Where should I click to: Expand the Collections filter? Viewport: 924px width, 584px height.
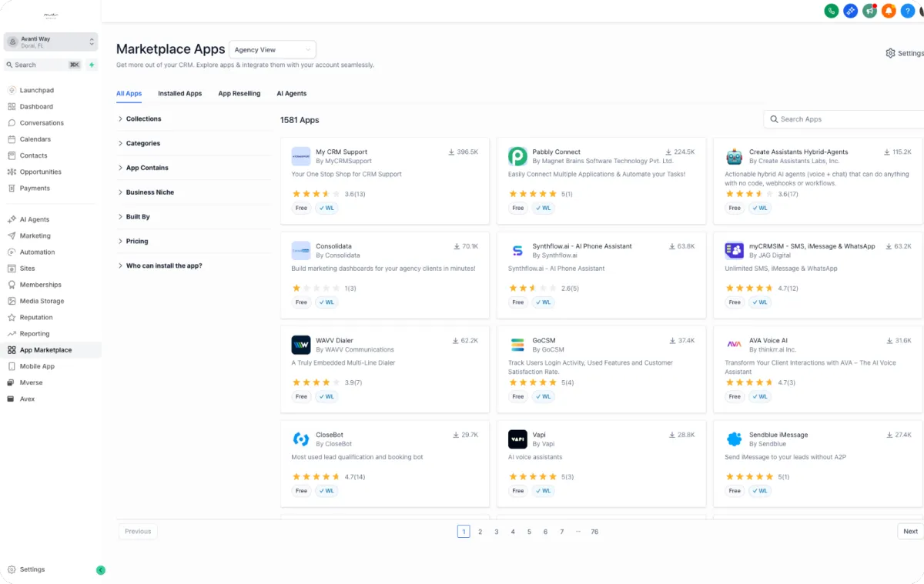143,119
